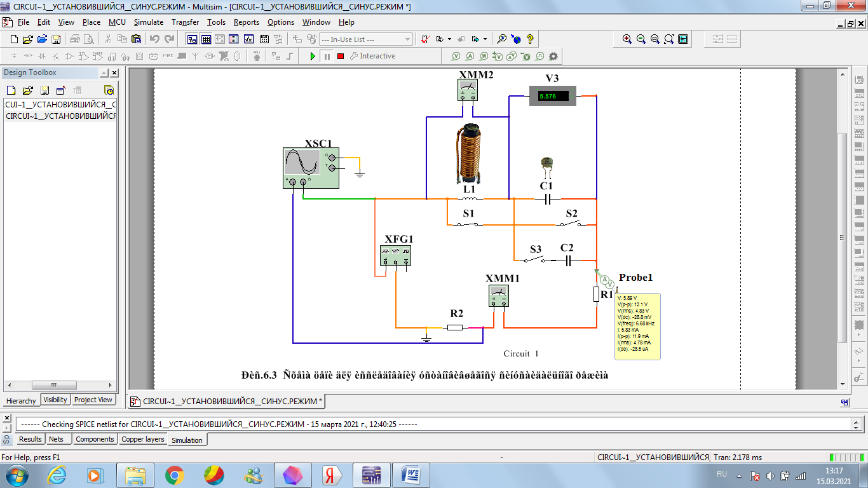Screen dimensions: 868x488
Task: Close the Design Toolbox panel
Action: pyautogui.click(x=114, y=73)
